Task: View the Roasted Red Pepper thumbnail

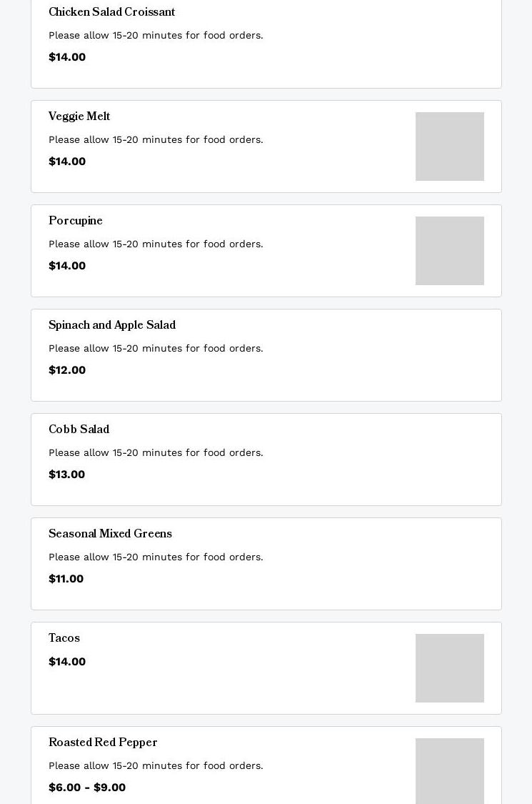Action: coord(450,771)
